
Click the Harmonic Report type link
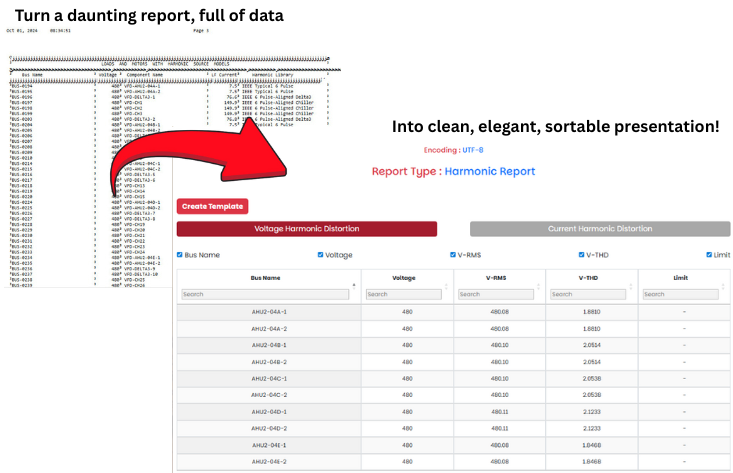click(490, 171)
